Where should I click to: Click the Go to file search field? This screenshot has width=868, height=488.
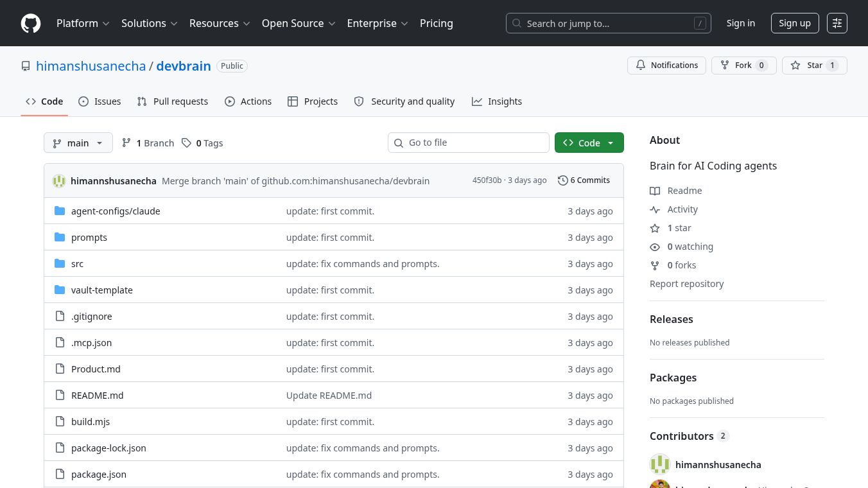469,143
